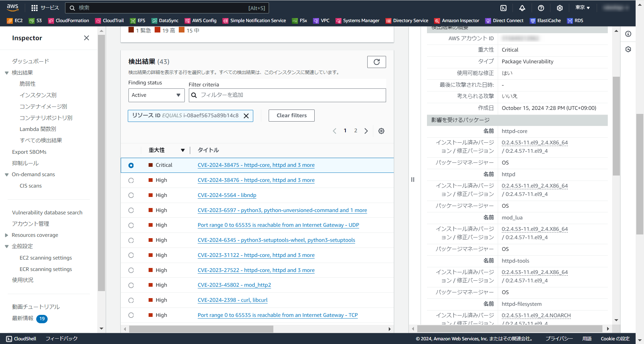The width and height of the screenshot is (644, 344).
Task: Open the notifications bell icon
Action: click(522, 8)
